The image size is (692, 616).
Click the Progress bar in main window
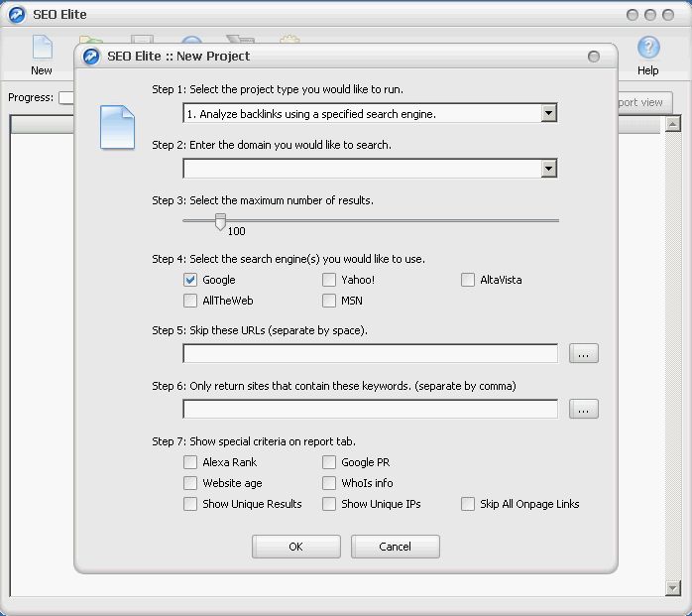(x=66, y=97)
